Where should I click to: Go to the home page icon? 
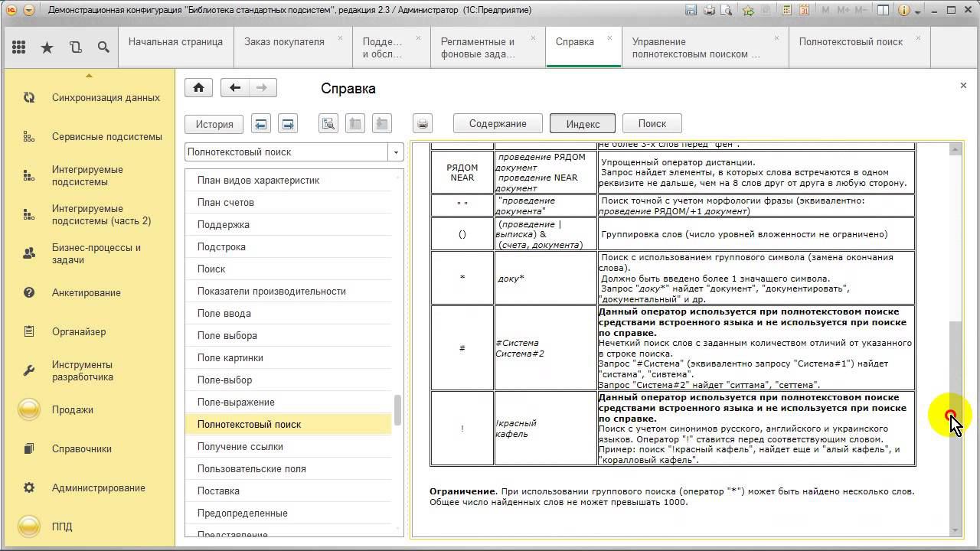point(198,88)
